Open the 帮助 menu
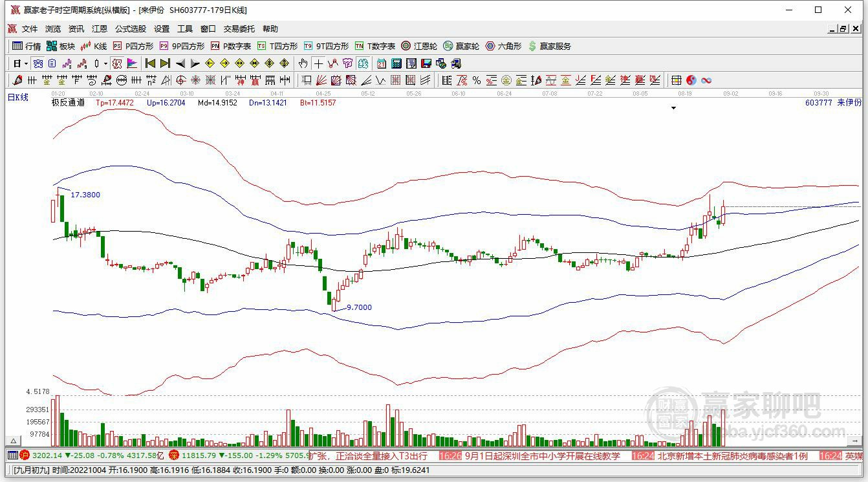 point(270,29)
